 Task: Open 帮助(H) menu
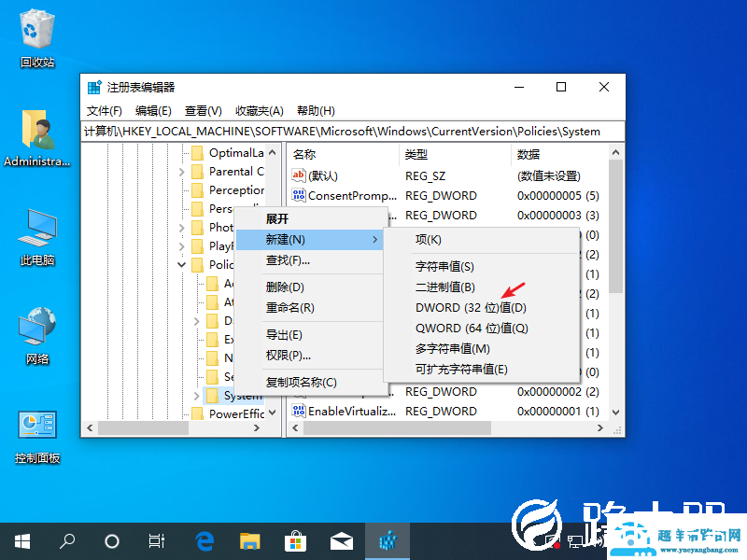coord(316,111)
